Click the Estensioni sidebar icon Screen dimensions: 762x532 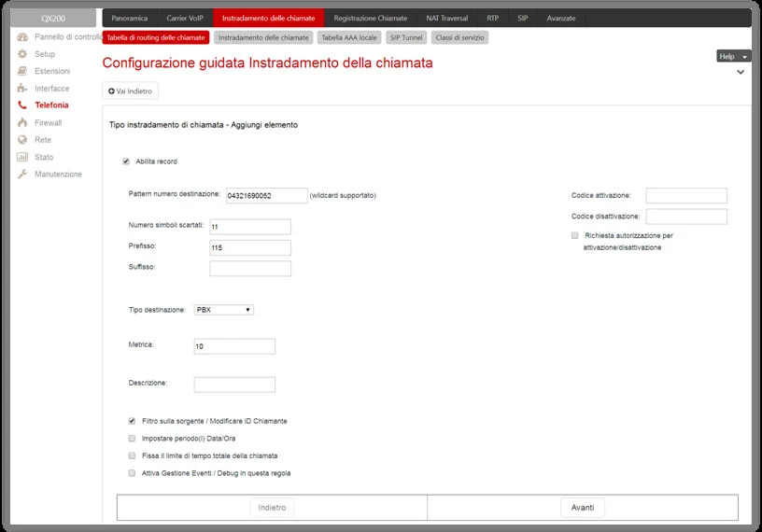22,71
